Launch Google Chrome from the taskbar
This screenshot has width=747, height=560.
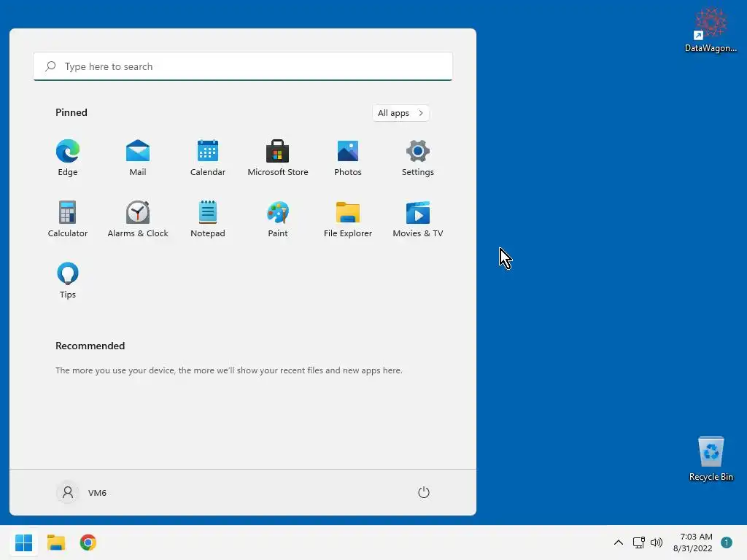88,542
